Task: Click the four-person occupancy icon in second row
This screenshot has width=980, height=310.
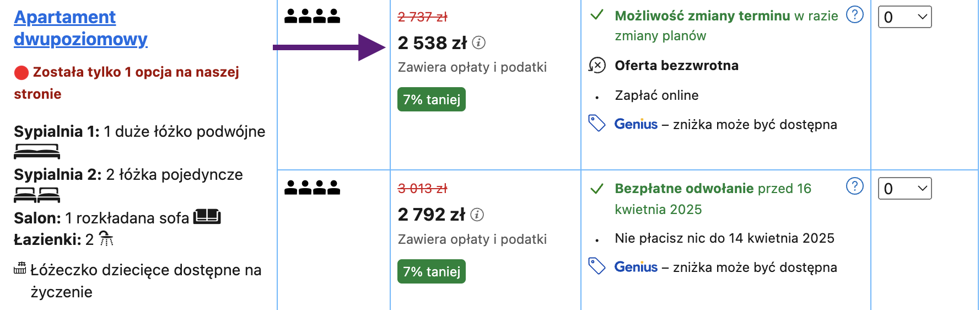Action: pos(312,188)
